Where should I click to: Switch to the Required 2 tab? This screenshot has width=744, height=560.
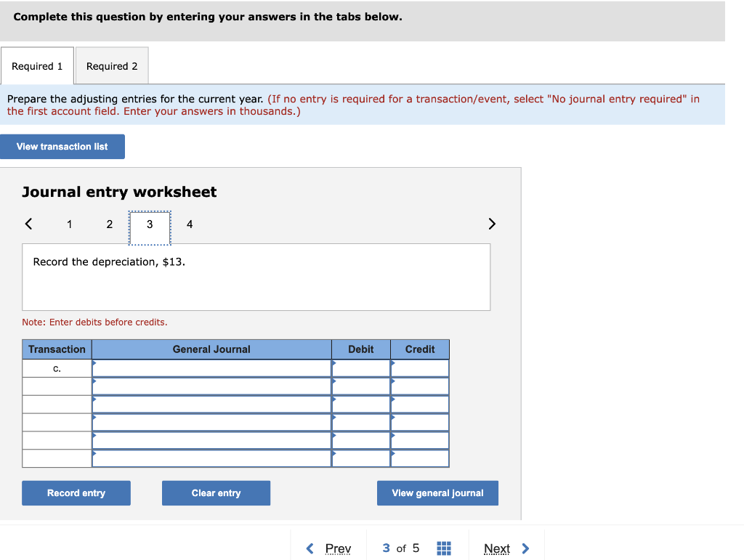tap(112, 65)
